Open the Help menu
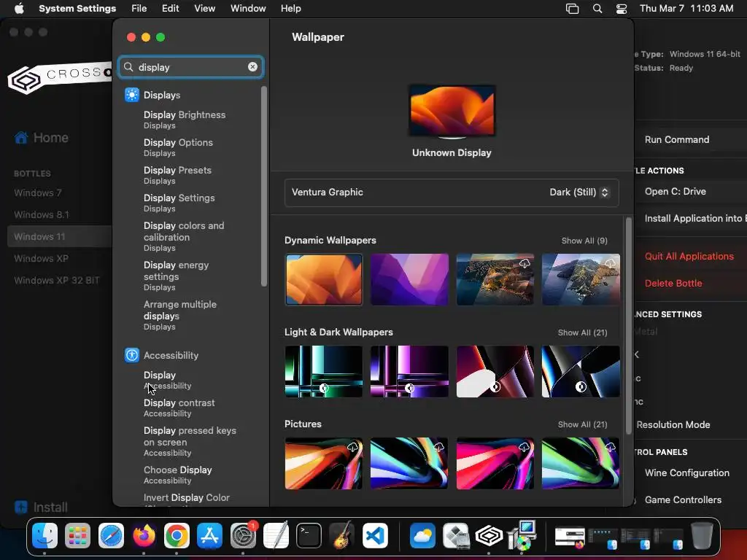This screenshot has width=747, height=560. coord(290,9)
